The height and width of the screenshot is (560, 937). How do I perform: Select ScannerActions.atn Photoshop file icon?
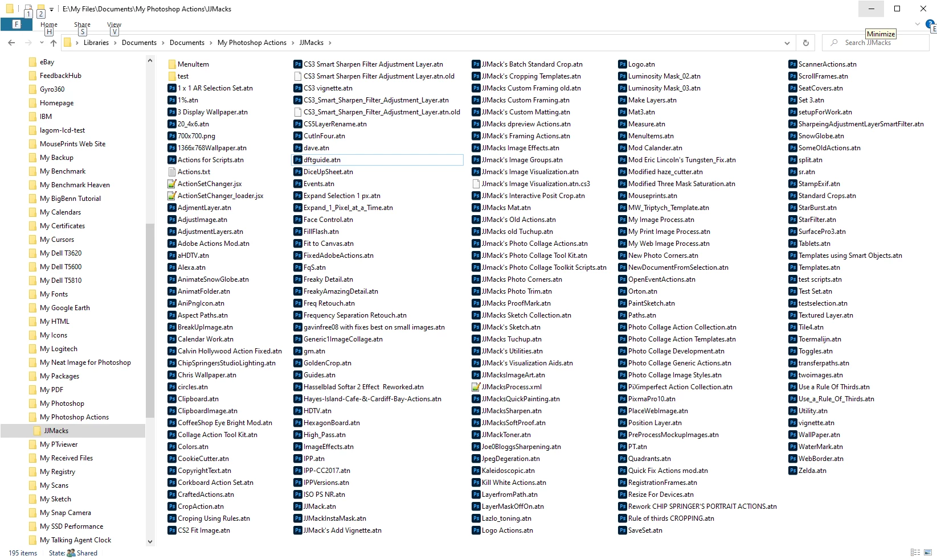click(x=793, y=64)
